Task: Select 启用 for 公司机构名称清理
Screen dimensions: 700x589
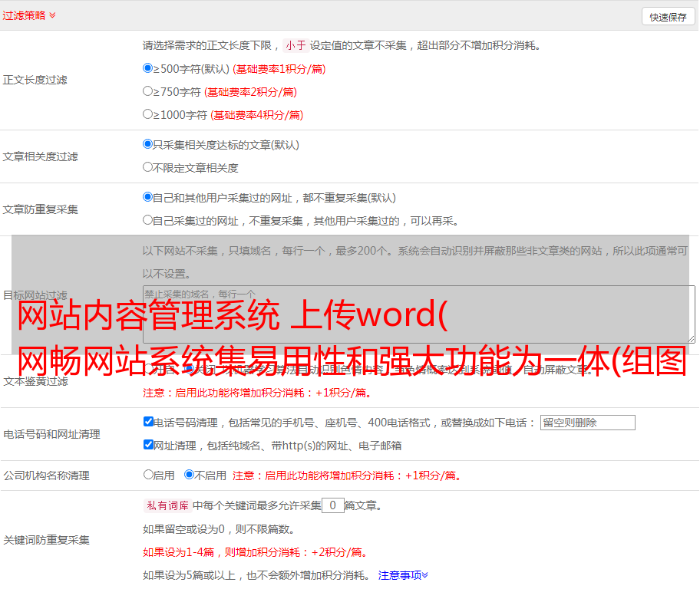Action: pyautogui.click(x=148, y=475)
